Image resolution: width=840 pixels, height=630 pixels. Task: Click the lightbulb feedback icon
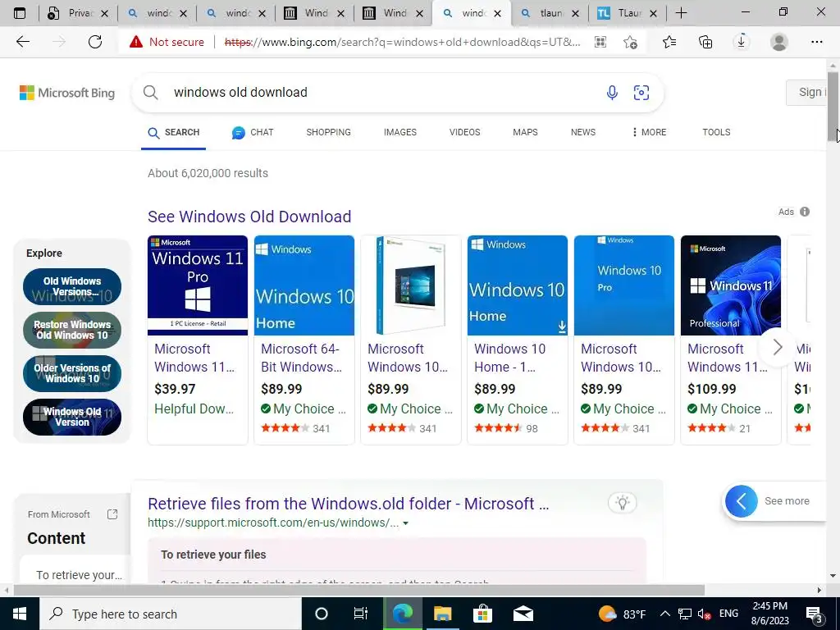(622, 503)
